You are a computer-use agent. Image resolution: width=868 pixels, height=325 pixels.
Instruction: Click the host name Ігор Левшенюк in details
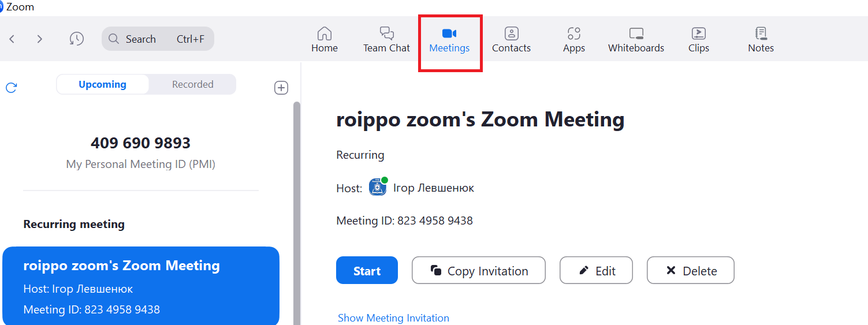[433, 188]
